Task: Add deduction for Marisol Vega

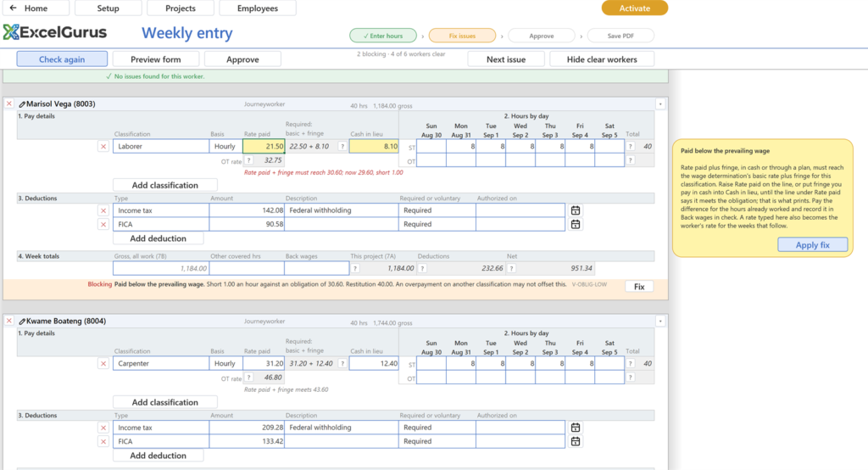Action: [159, 238]
